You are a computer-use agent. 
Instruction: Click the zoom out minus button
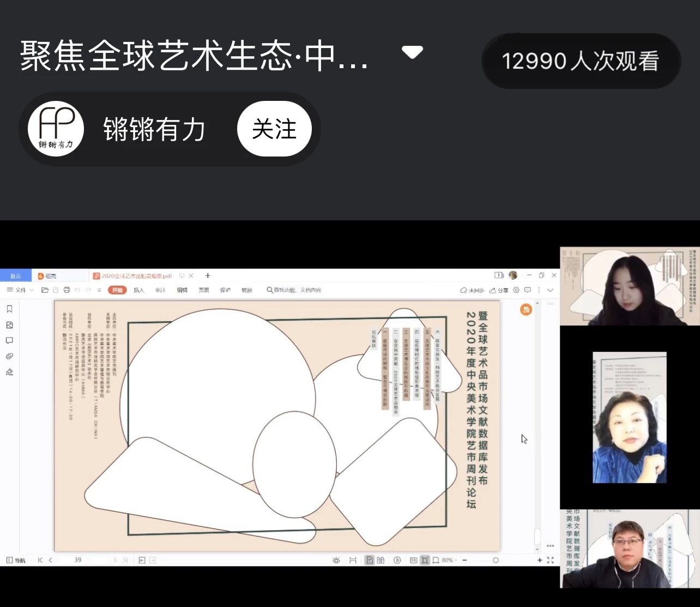pyautogui.click(x=464, y=560)
